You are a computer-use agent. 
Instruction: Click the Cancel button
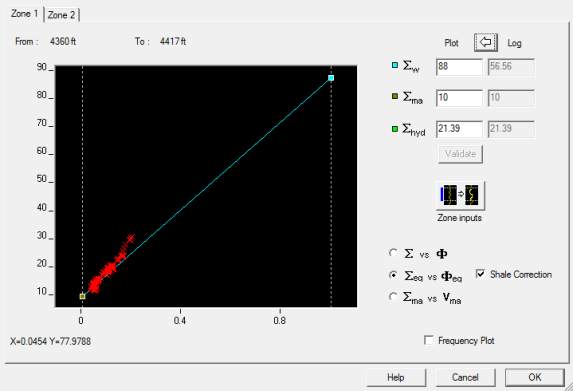(465, 377)
